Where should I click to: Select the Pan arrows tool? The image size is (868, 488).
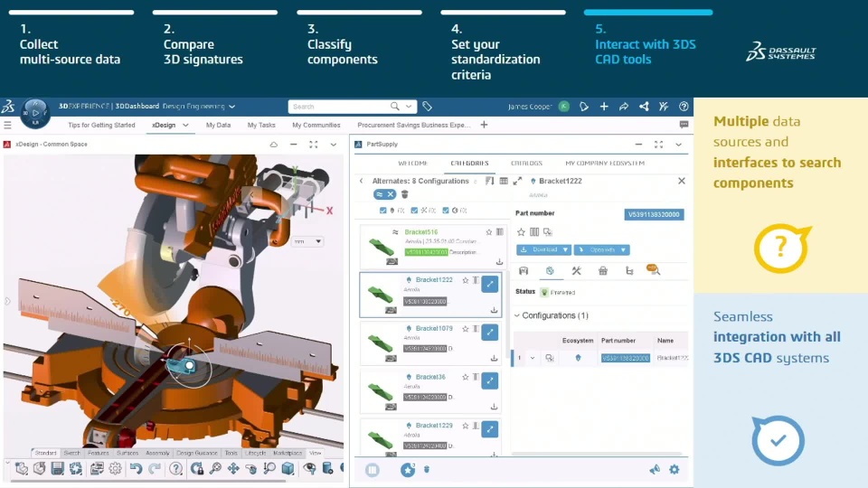pos(233,469)
